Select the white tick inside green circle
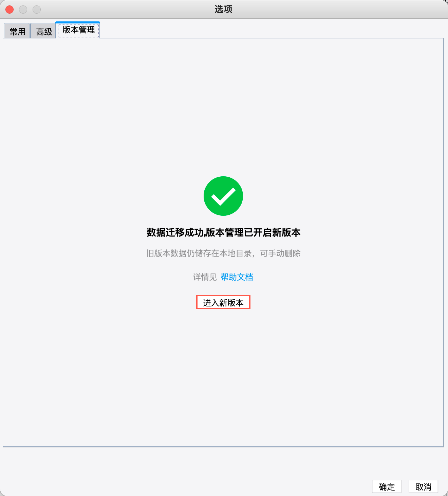This screenshot has width=448, height=496. click(223, 197)
